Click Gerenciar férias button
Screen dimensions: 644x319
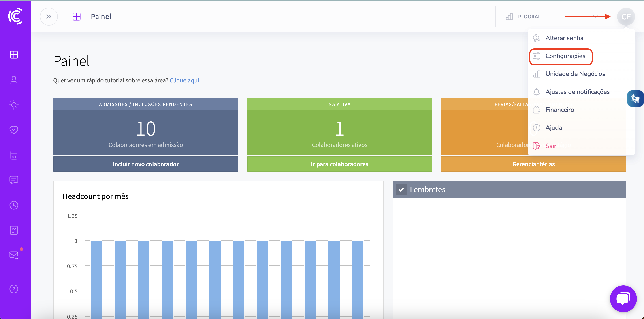click(x=533, y=164)
